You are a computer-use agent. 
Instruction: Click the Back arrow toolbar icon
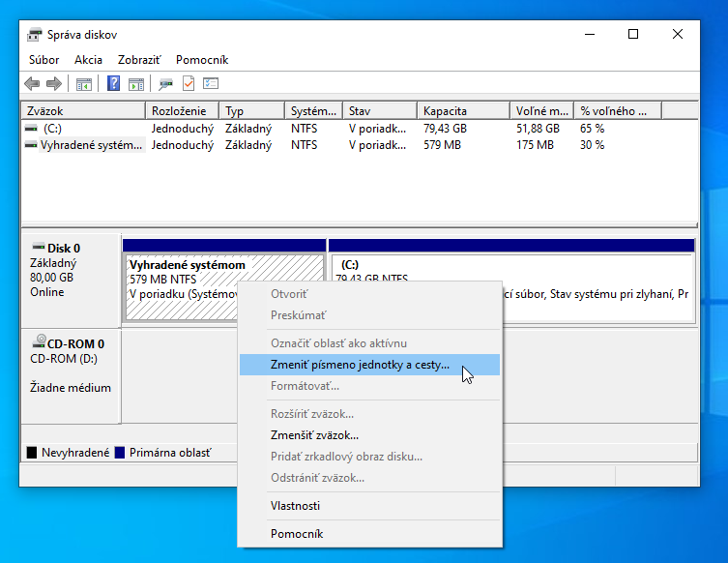32,84
